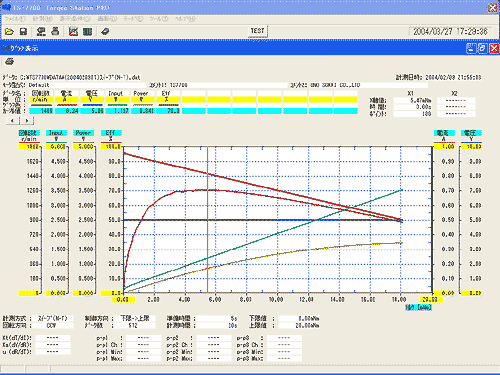Select the 回転数 data name column header
500x375 pixels.
tap(41, 93)
